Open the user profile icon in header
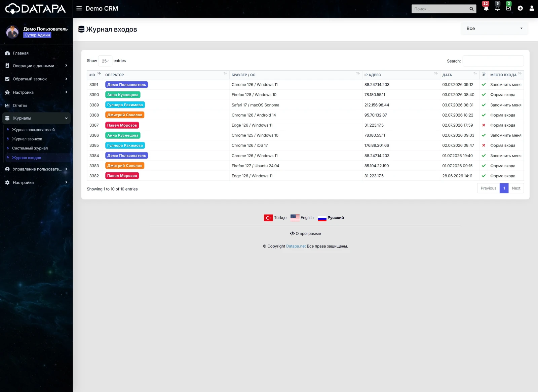Image resolution: width=538 pixels, height=392 pixels. click(x=532, y=8)
